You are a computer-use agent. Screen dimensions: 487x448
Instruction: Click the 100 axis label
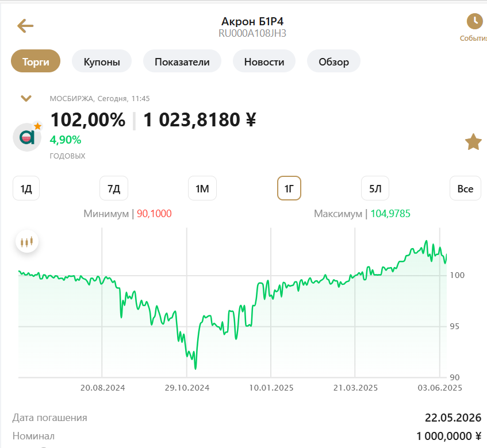[x=457, y=275]
